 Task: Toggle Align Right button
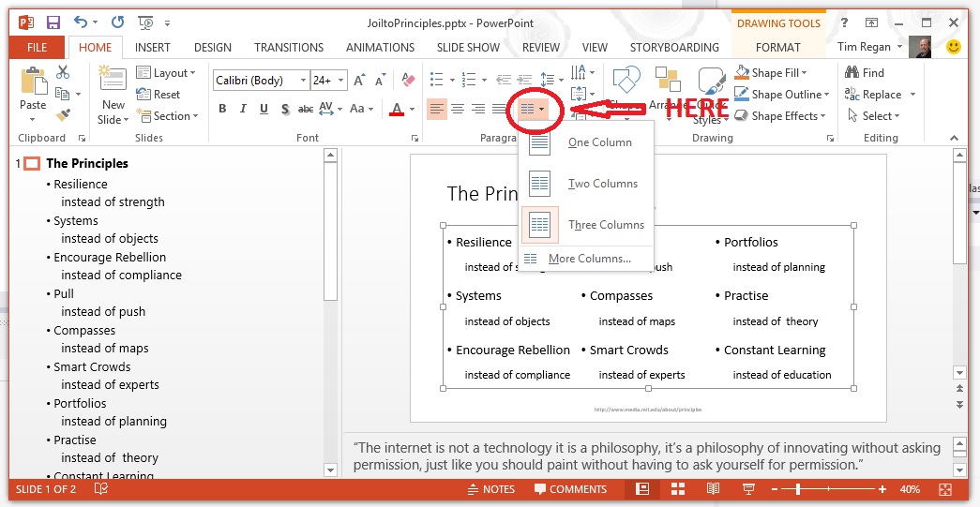coord(478,110)
